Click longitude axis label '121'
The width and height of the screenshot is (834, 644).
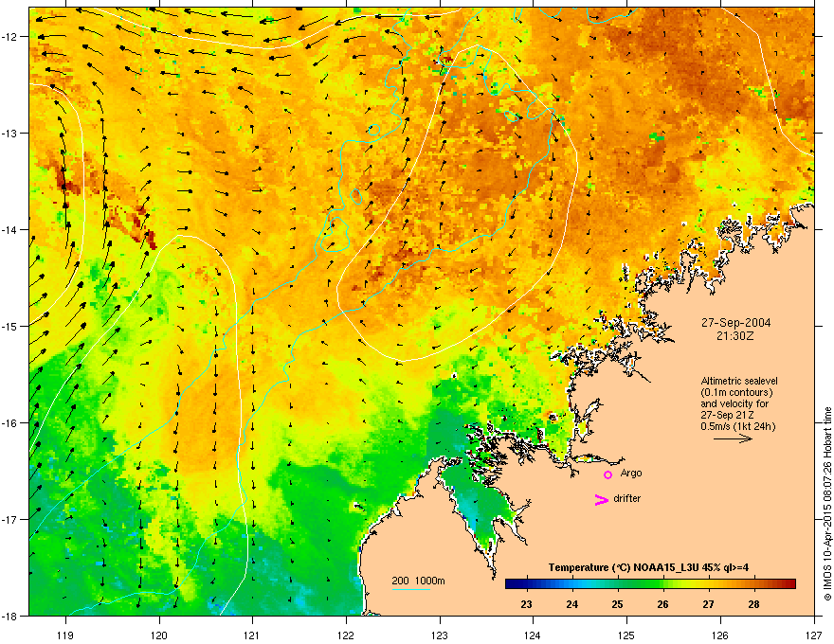pos(252,635)
